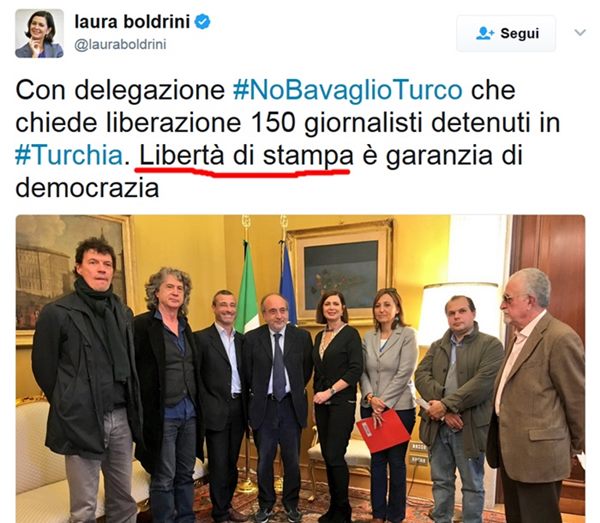This screenshot has height=523, width=600.
Task: Click the white lampshade in the photo
Action: coord(458,314)
